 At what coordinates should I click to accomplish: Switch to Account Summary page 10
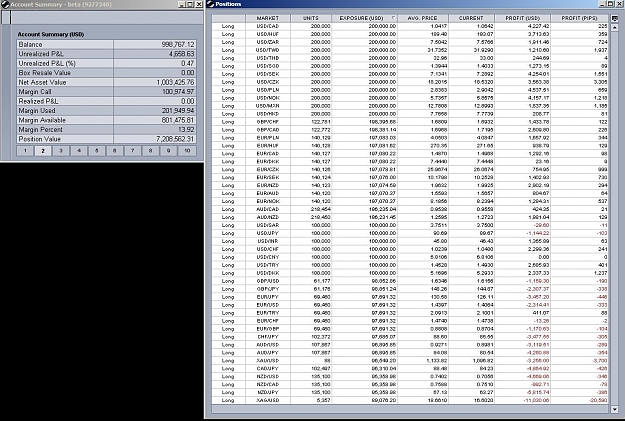pos(187,151)
